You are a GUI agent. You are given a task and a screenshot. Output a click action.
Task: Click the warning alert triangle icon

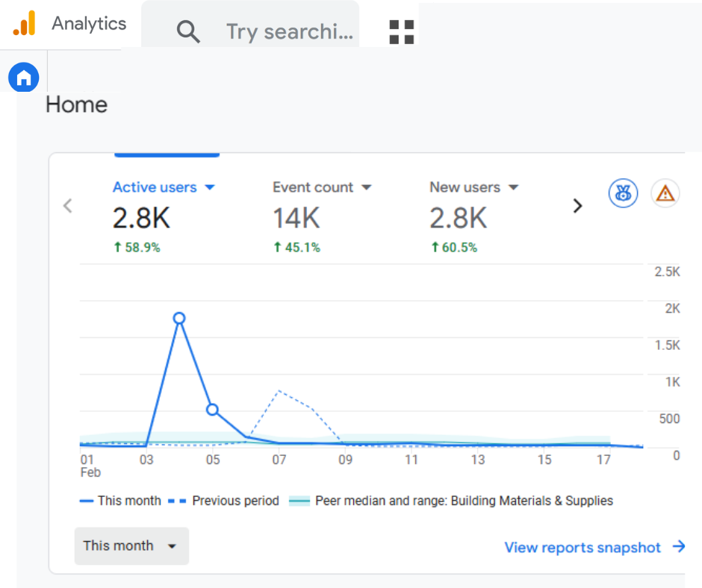[x=665, y=193]
